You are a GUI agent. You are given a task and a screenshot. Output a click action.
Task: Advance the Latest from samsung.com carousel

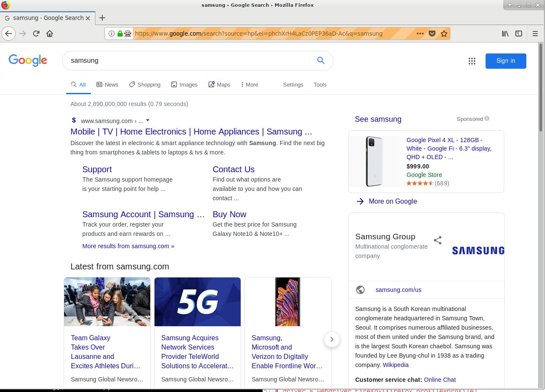332,339
